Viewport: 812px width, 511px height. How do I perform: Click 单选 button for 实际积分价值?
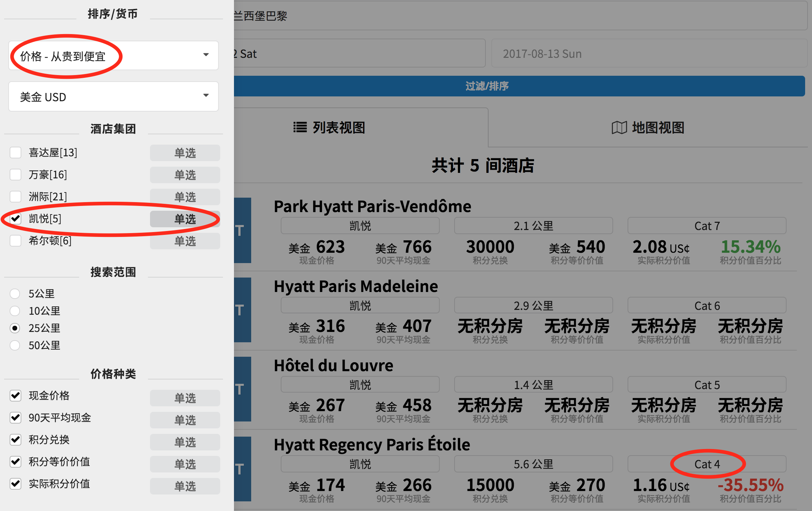tap(185, 486)
